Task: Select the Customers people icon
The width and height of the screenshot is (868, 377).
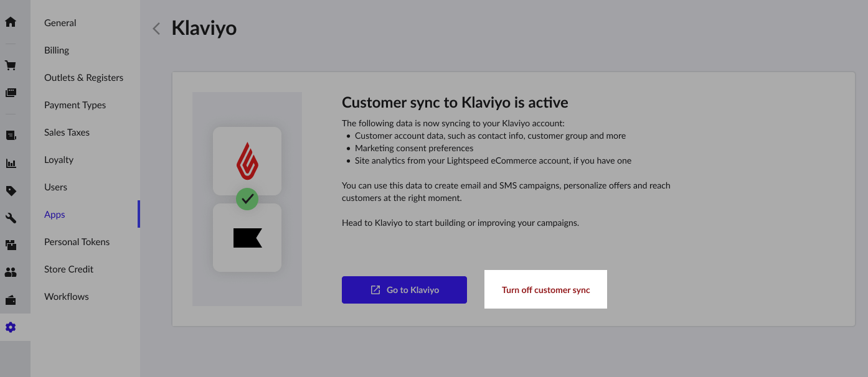Action: [x=10, y=272]
